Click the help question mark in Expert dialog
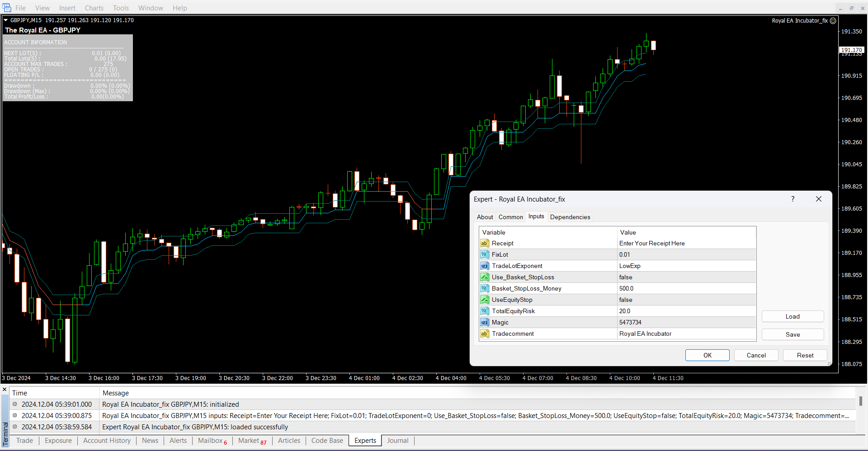The image size is (868, 451). pos(793,199)
